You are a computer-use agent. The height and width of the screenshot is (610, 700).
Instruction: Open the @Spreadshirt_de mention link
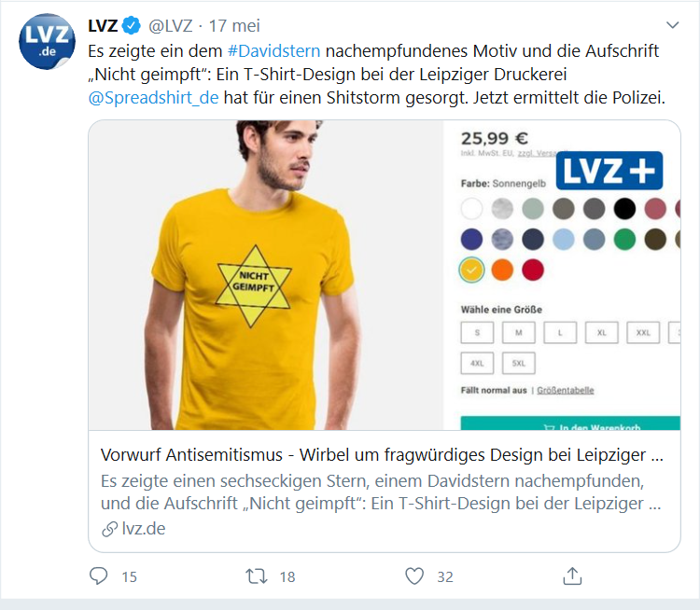[153, 97]
